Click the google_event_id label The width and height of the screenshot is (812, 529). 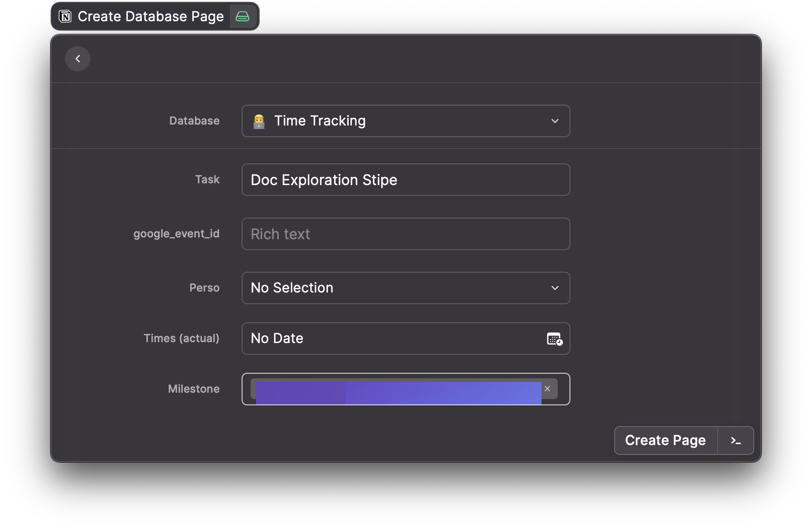(177, 234)
